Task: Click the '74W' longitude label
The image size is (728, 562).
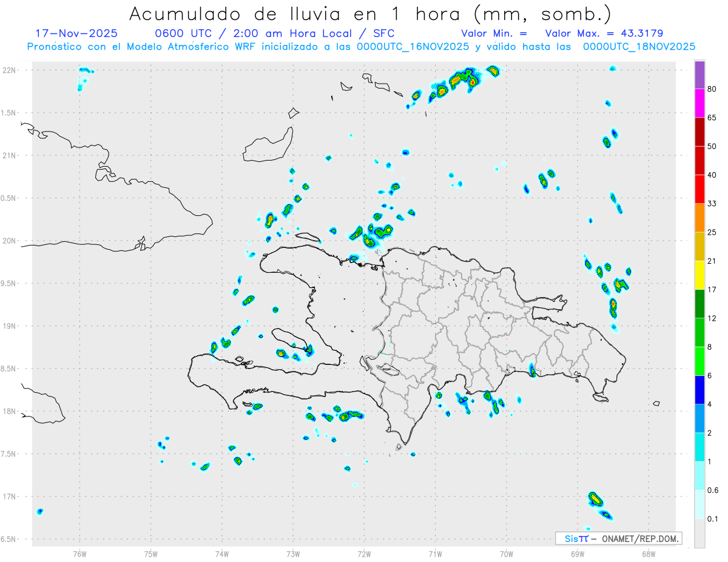Action: click(222, 554)
